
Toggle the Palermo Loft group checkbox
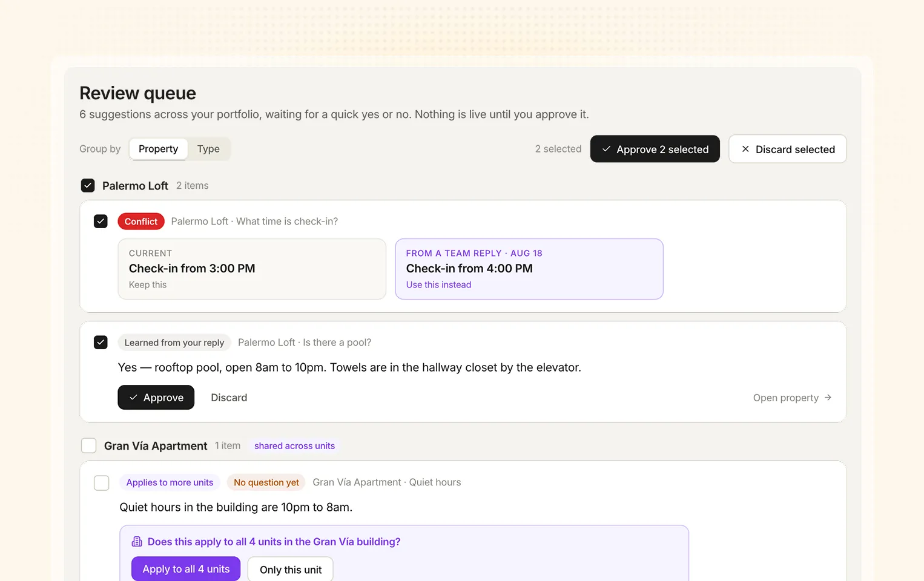click(88, 185)
